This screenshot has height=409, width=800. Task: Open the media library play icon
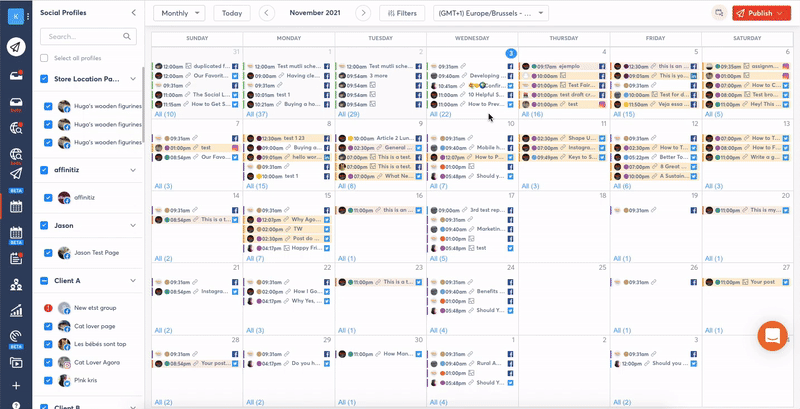click(x=16, y=363)
